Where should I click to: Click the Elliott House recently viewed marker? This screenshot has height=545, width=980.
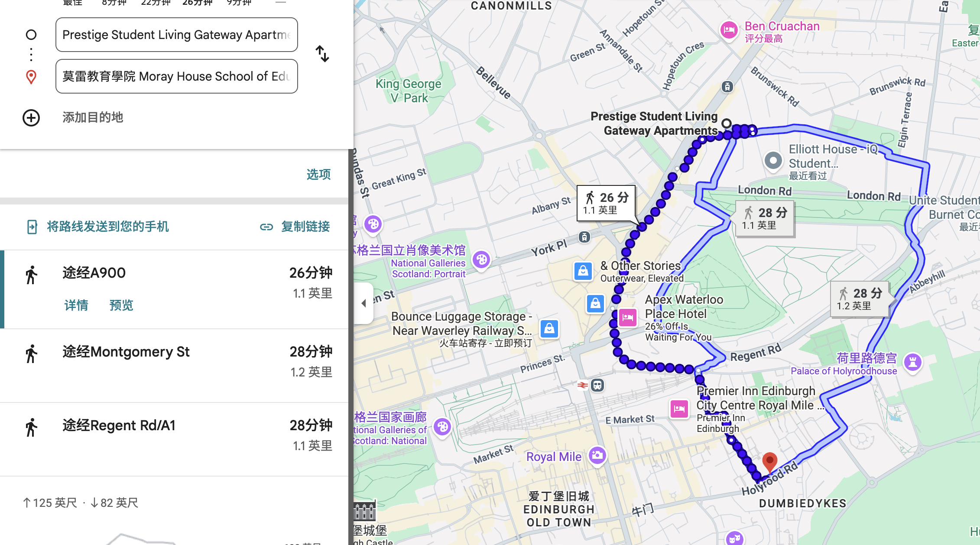[773, 161]
